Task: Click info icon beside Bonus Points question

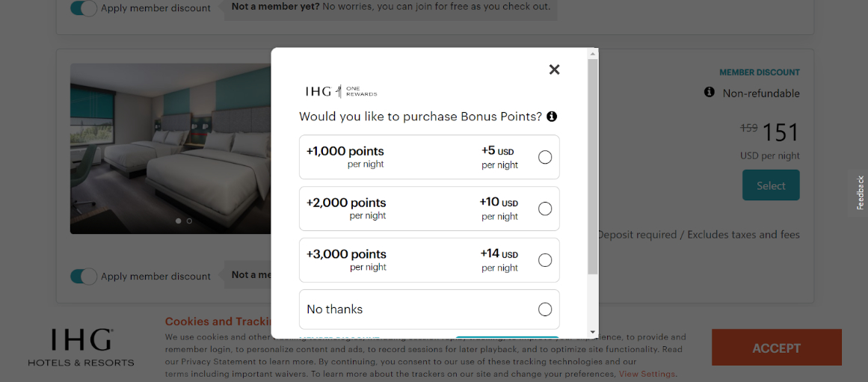Action: click(x=552, y=117)
